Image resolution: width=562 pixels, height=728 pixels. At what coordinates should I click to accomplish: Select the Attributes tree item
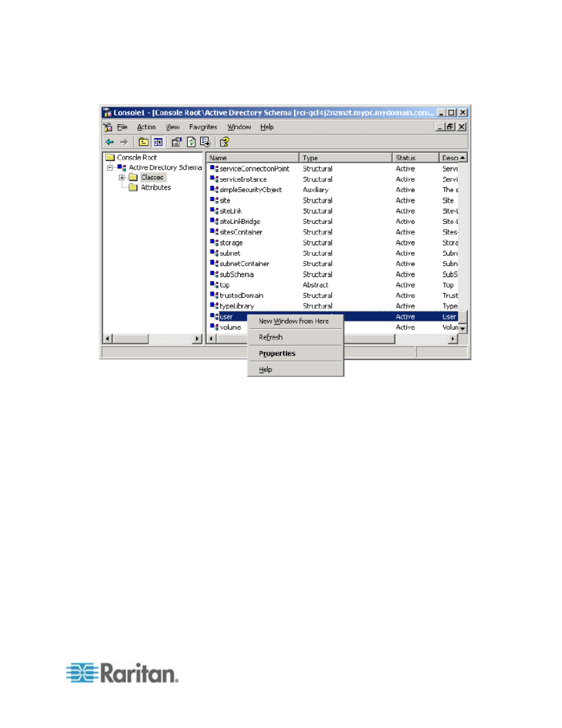click(x=156, y=187)
